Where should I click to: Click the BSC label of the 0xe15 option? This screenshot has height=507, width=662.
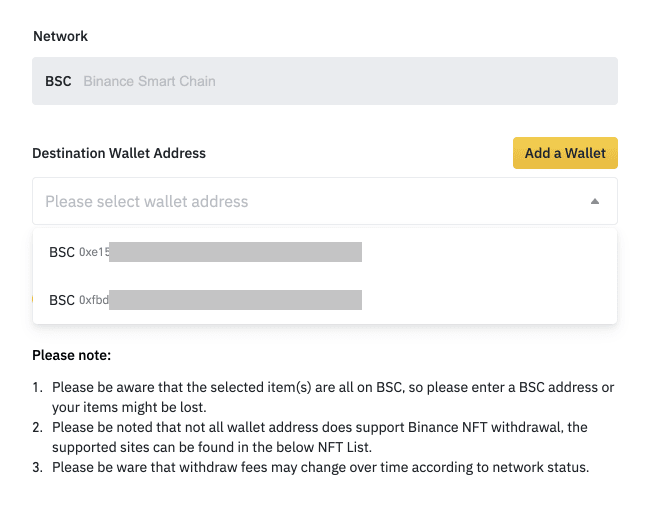[61, 252]
